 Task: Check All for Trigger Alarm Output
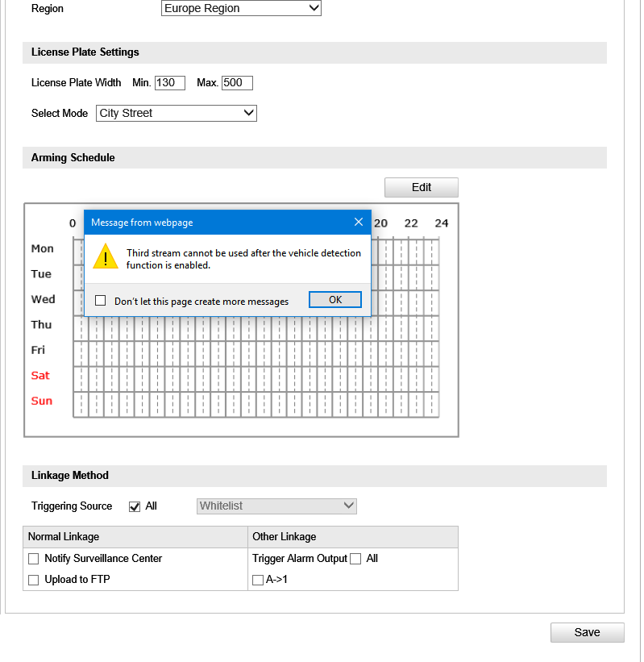tap(355, 559)
